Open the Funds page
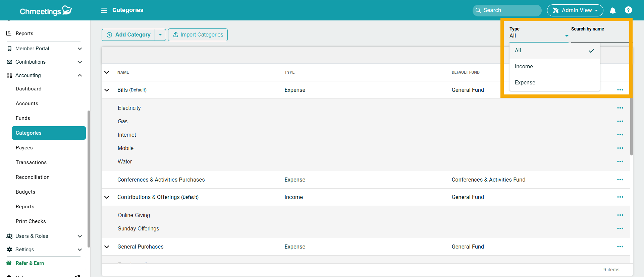The height and width of the screenshot is (277, 644). pos(23,118)
